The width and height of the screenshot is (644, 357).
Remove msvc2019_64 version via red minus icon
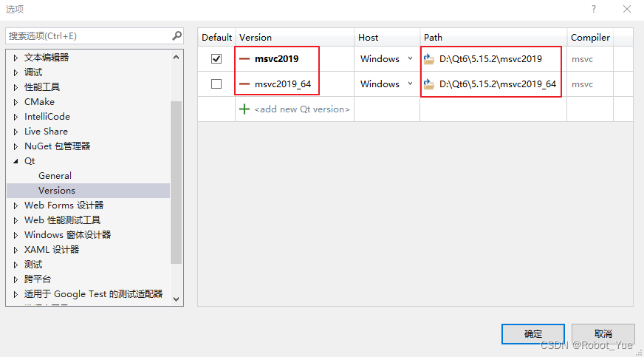coord(244,84)
